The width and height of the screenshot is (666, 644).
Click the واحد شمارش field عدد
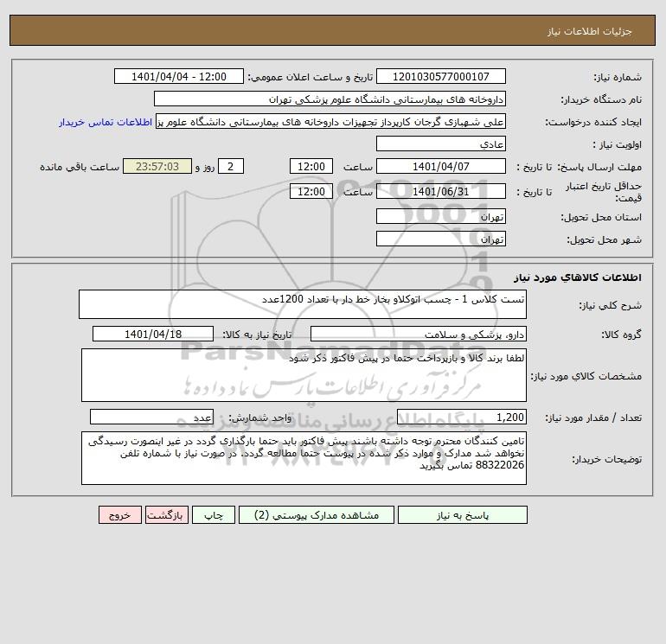[151, 418]
